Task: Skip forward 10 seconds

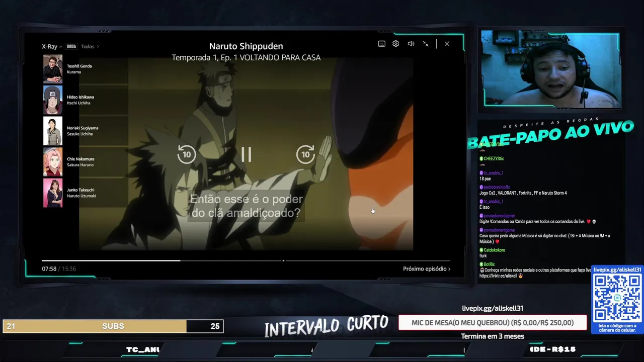Action: click(305, 154)
